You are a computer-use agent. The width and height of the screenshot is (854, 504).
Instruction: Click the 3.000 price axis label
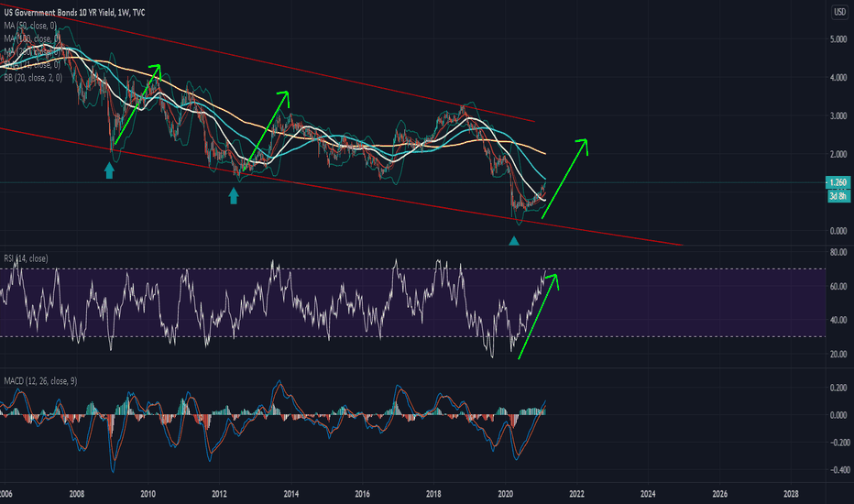coord(838,115)
